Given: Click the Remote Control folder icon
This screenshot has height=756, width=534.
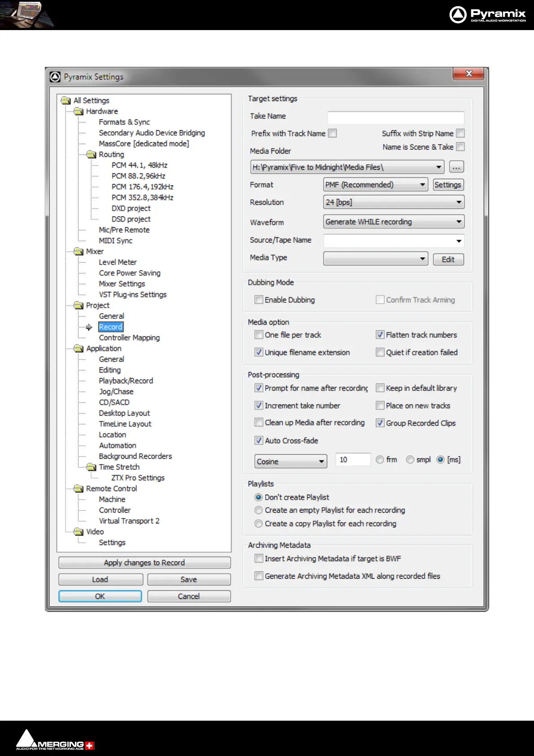Looking at the screenshot, I should coord(79,488).
